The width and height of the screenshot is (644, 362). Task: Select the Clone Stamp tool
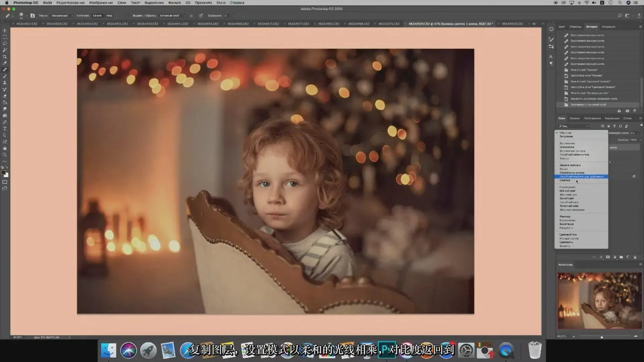click(x=5, y=83)
